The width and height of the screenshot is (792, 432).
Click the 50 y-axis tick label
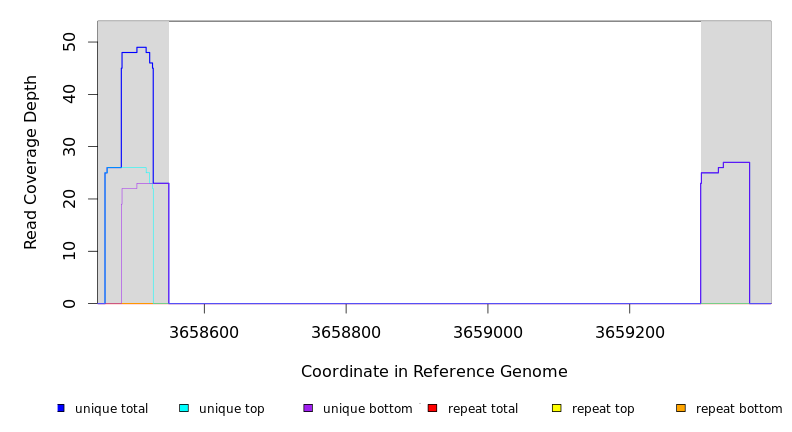70,42
